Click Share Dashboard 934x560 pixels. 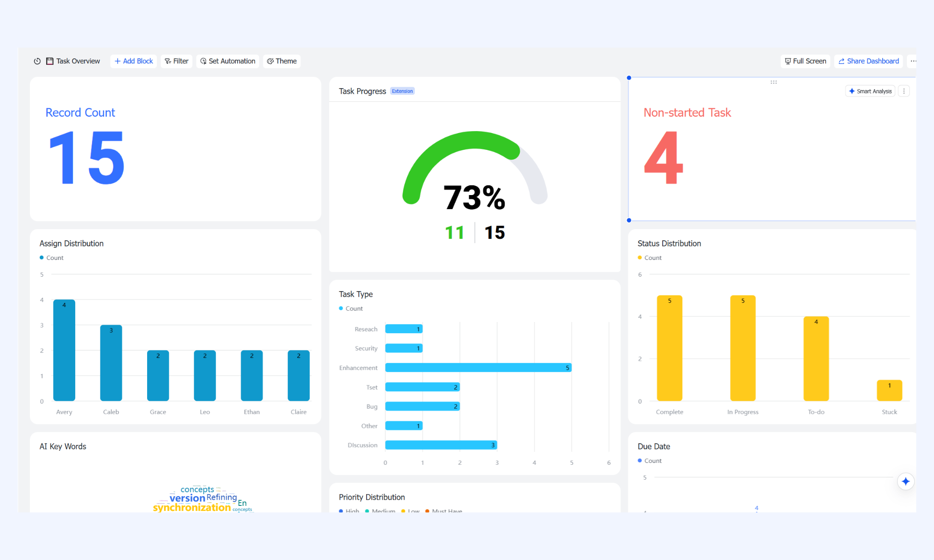point(869,61)
